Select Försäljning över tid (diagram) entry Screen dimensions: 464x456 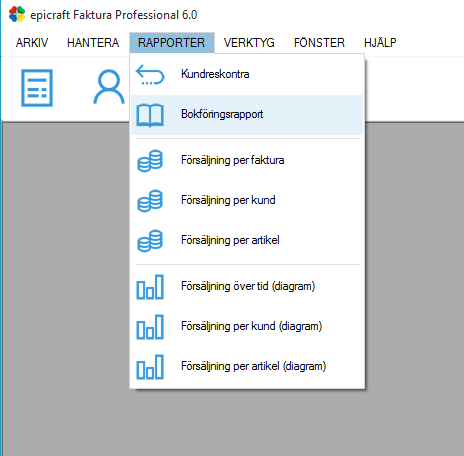247,286
